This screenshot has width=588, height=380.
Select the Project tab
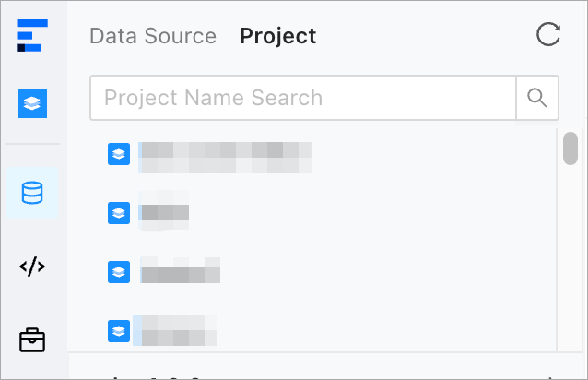277,36
